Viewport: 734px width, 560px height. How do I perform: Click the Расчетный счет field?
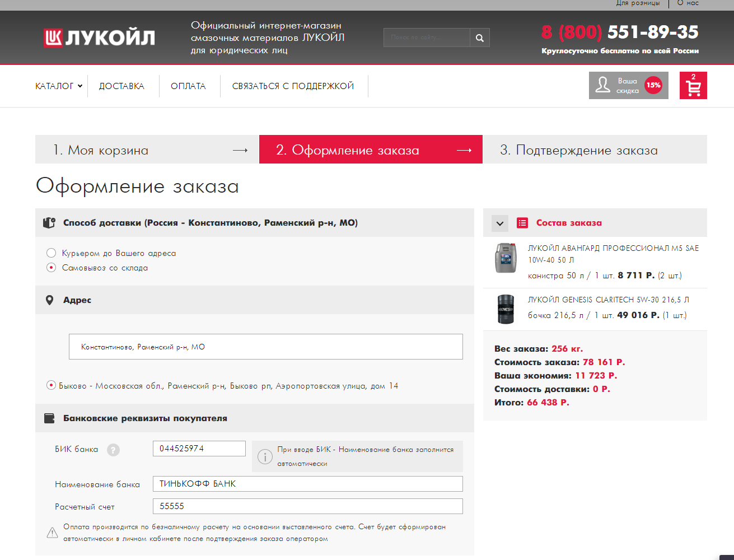(308, 506)
